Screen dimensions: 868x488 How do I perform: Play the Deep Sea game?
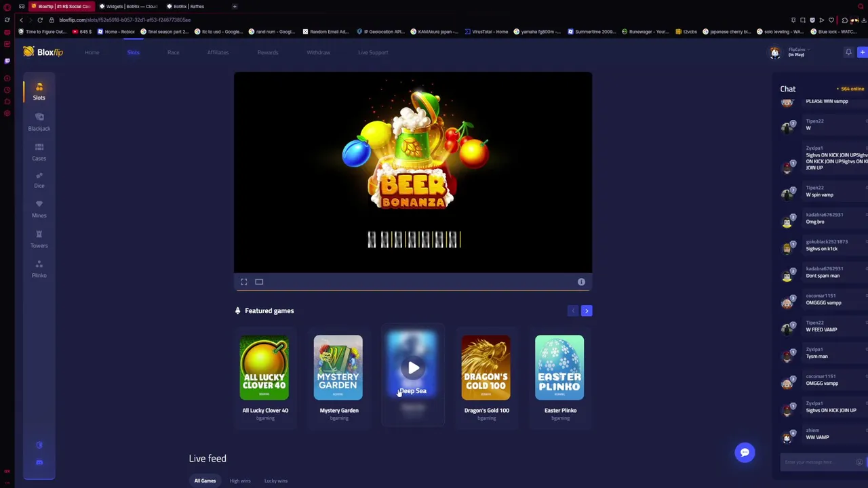pyautogui.click(x=413, y=368)
